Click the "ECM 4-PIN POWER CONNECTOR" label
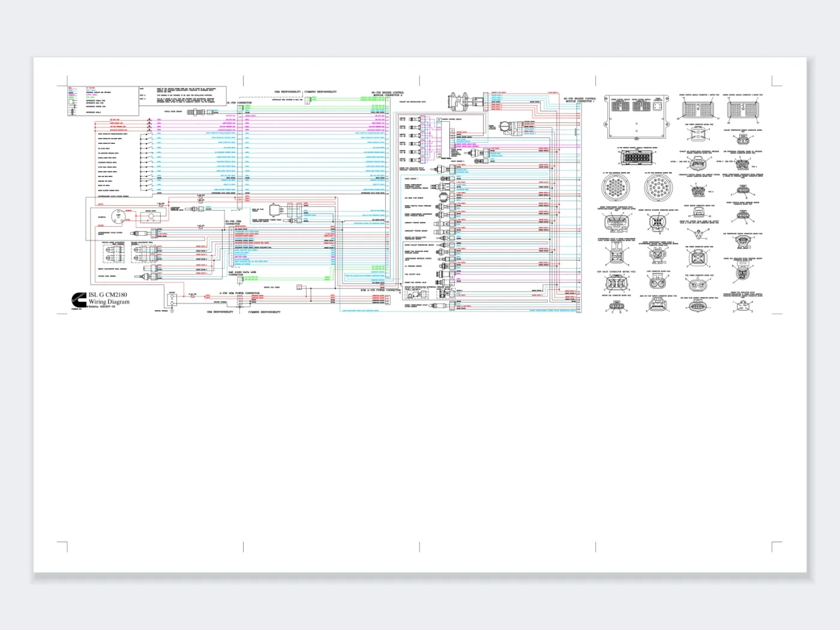 tap(380, 290)
